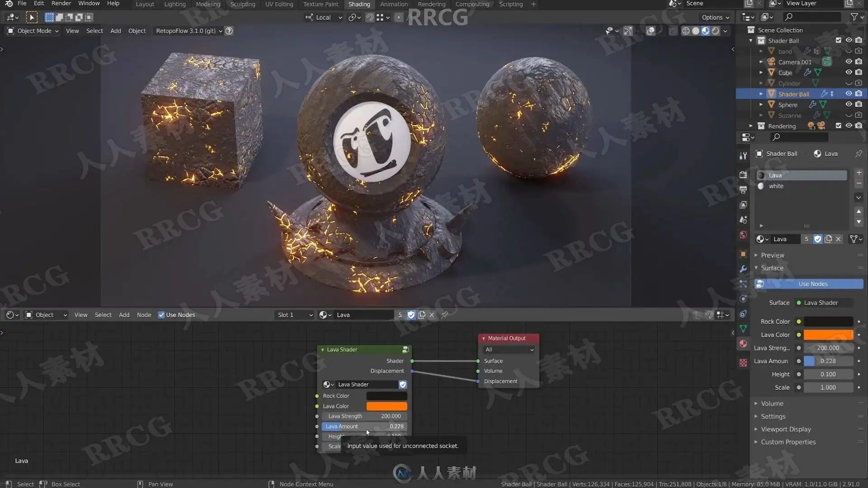The height and width of the screenshot is (488, 868).
Task: Select rendered viewport shading mode
Action: coord(716,31)
